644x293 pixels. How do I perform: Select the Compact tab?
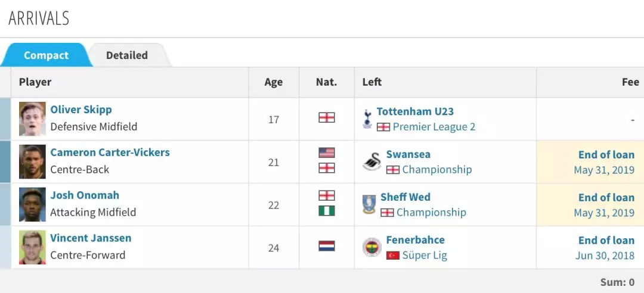tap(46, 55)
